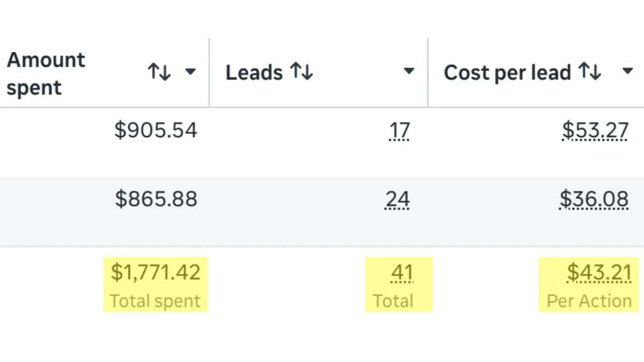Expand the Leads column dropdown menu

click(x=409, y=71)
